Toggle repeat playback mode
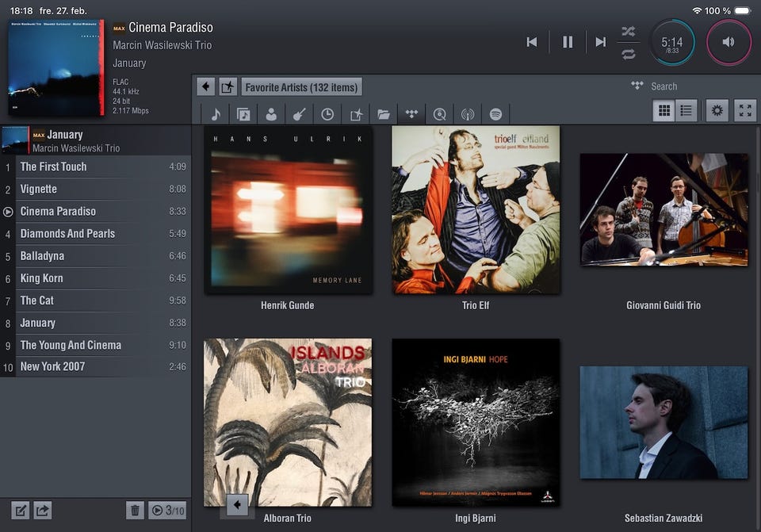Image resolution: width=761 pixels, height=532 pixels. click(629, 54)
